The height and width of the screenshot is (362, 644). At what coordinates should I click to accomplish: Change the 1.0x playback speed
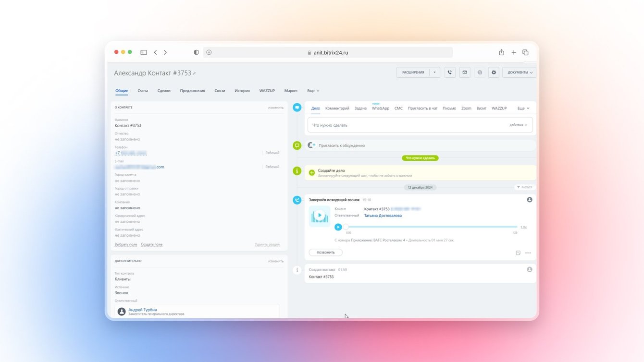tap(524, 227)
